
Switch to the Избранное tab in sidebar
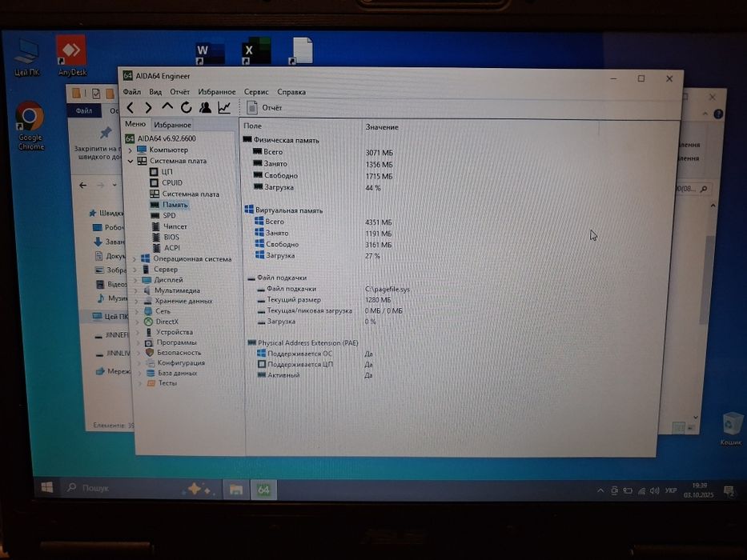172,125
